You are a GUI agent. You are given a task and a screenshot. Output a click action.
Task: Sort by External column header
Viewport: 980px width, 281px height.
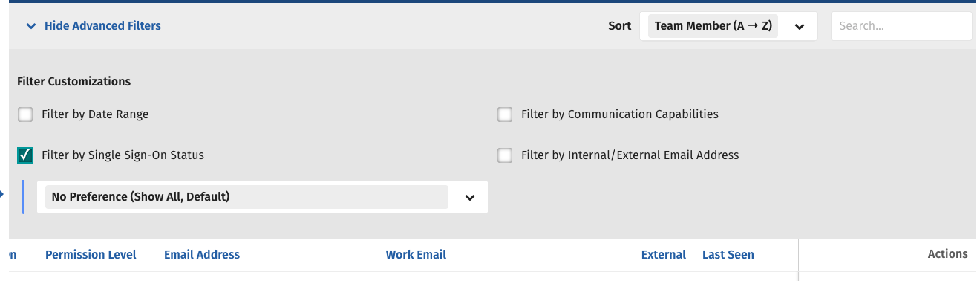pos(664,254)
